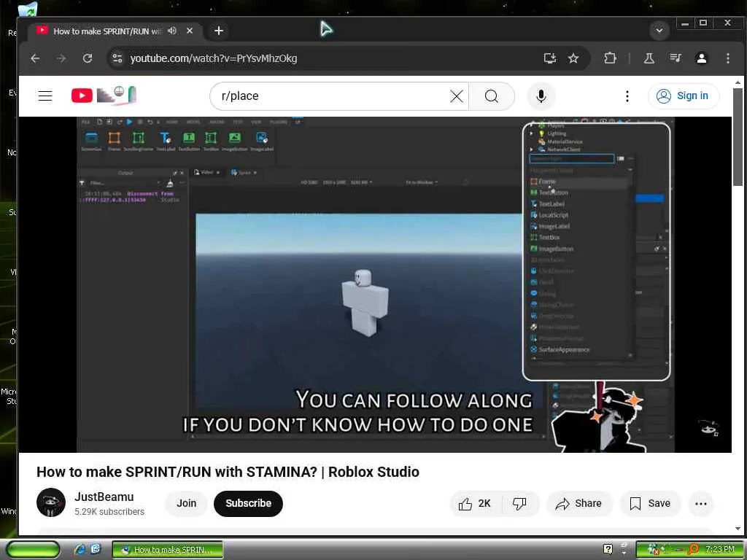Launch Internet Explorer from the taskbar quick launch

tap(80, 549)
